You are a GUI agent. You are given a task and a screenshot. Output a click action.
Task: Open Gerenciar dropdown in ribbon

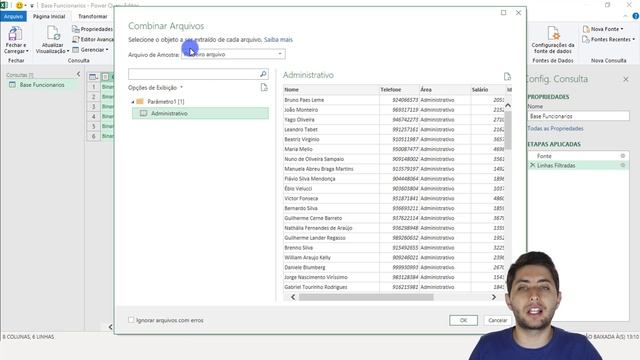coord(90,50)
